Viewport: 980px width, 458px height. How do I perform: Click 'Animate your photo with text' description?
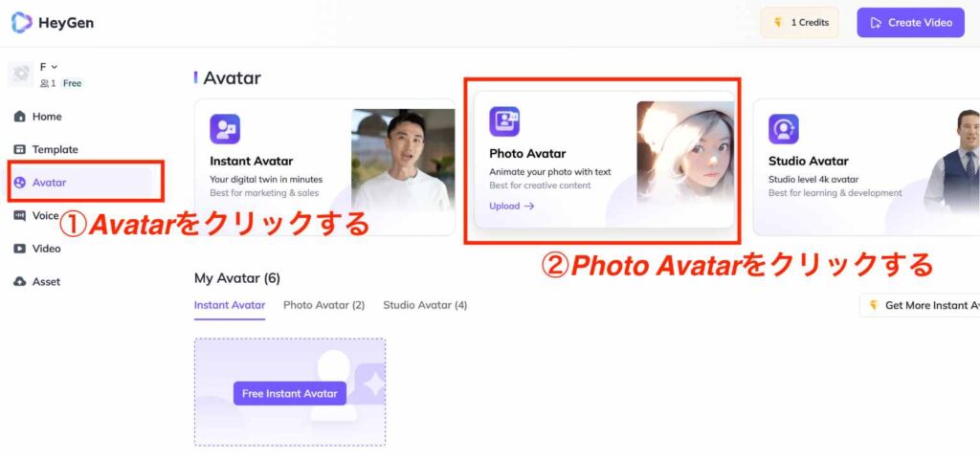pos(550,172)
